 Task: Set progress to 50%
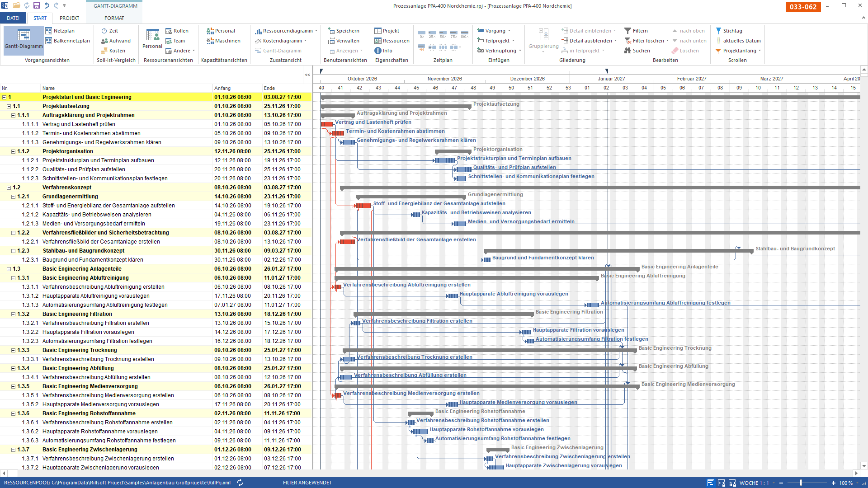[x=443, y=34]
